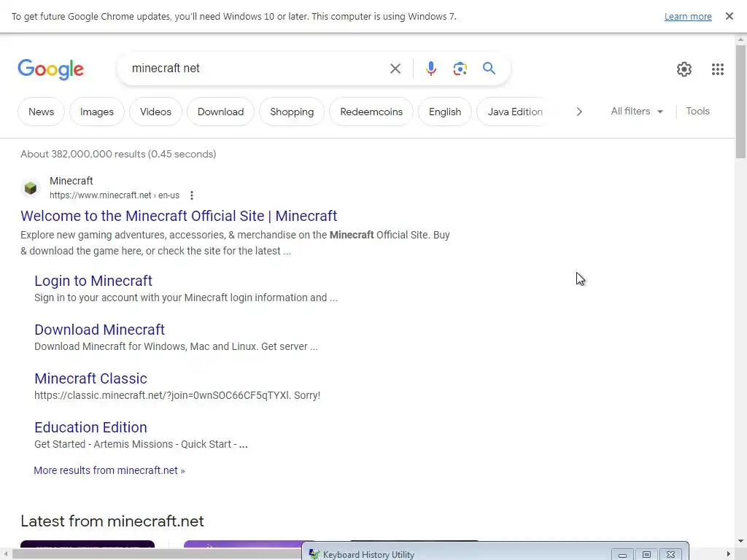Screen dimensions: 747x560
Task: Click the About 382,000,000 results text
Action: pos(118,154)
